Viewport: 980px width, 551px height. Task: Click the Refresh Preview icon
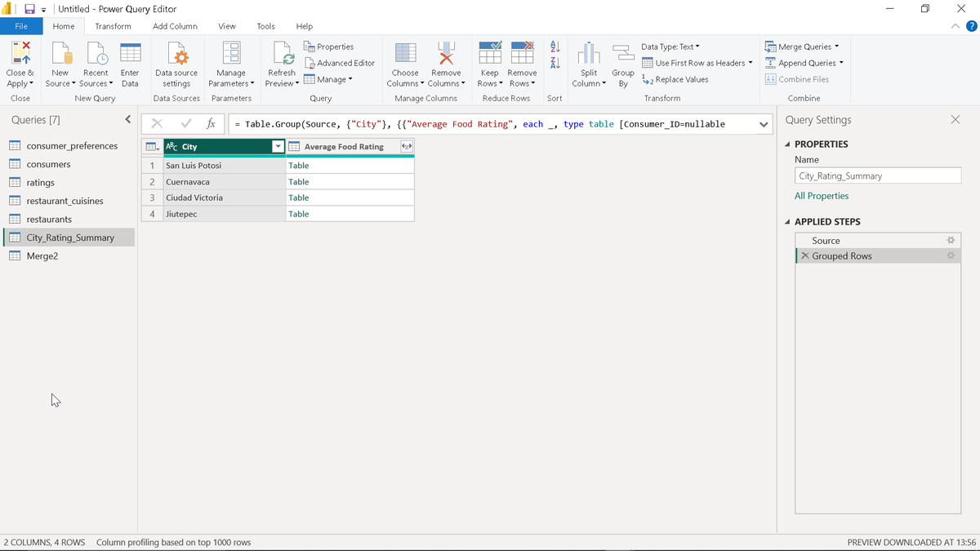pyautogui.click(x=282, y=53)
